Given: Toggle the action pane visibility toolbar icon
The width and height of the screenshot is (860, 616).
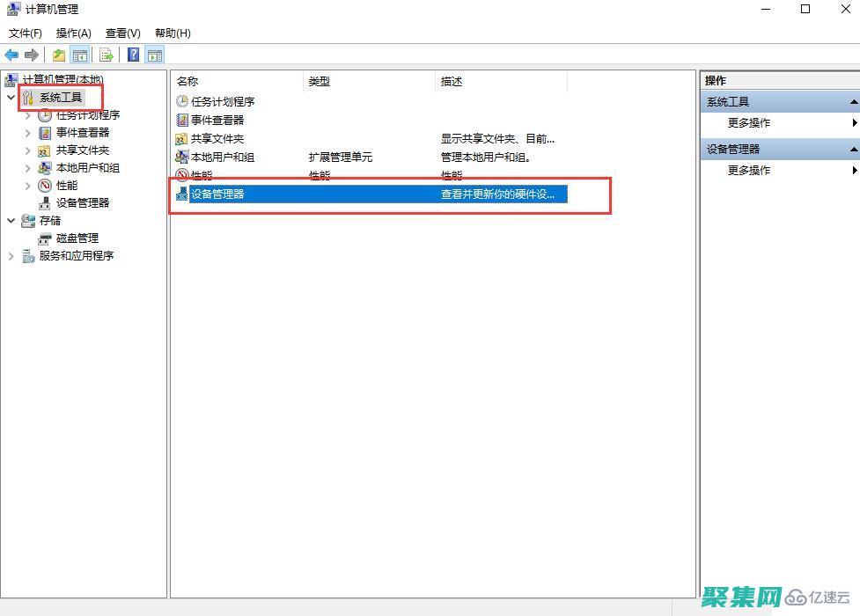Looking at the screenshot, I should coord(155,55).
